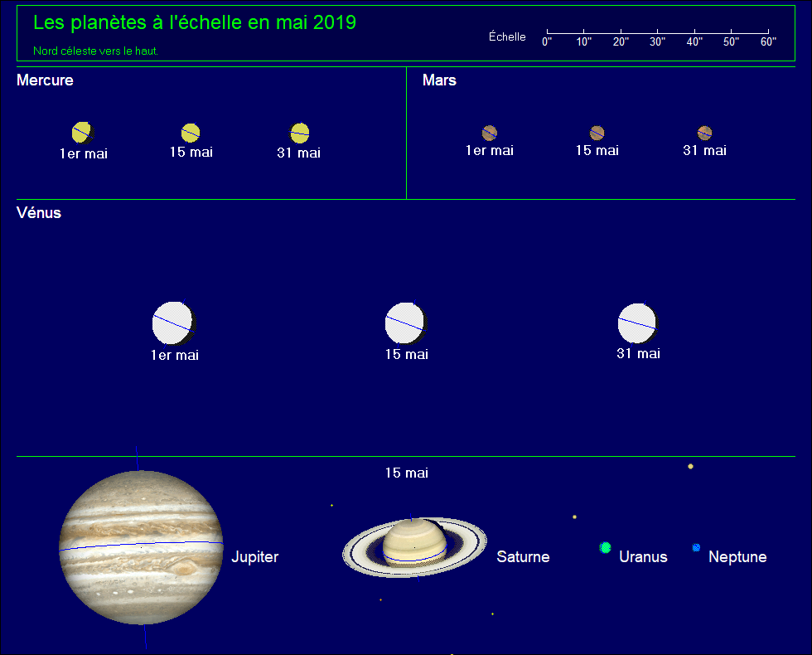Click the 0" mark on scale

tap(548, 41)
